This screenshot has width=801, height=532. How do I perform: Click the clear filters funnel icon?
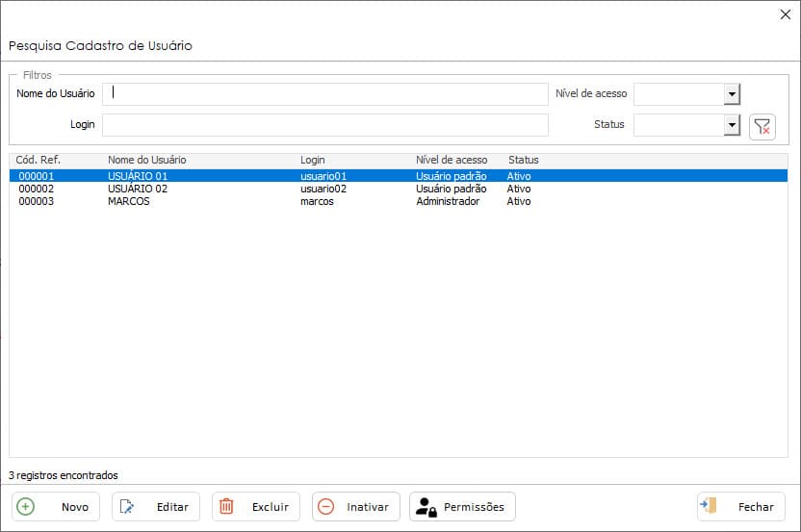pos(762,127)
